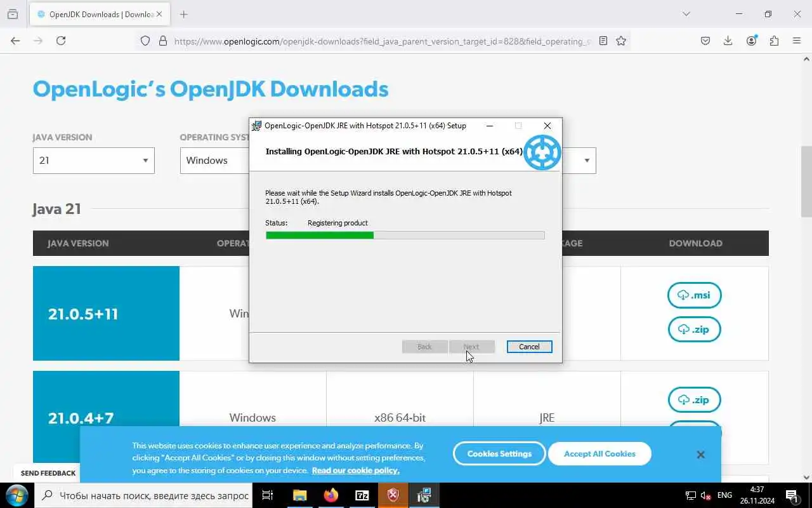Image resolution: width=812 pixels, height=508 pixels.
Task: Open the Operating System dropdown showing Windows
Action: [214, 161]
